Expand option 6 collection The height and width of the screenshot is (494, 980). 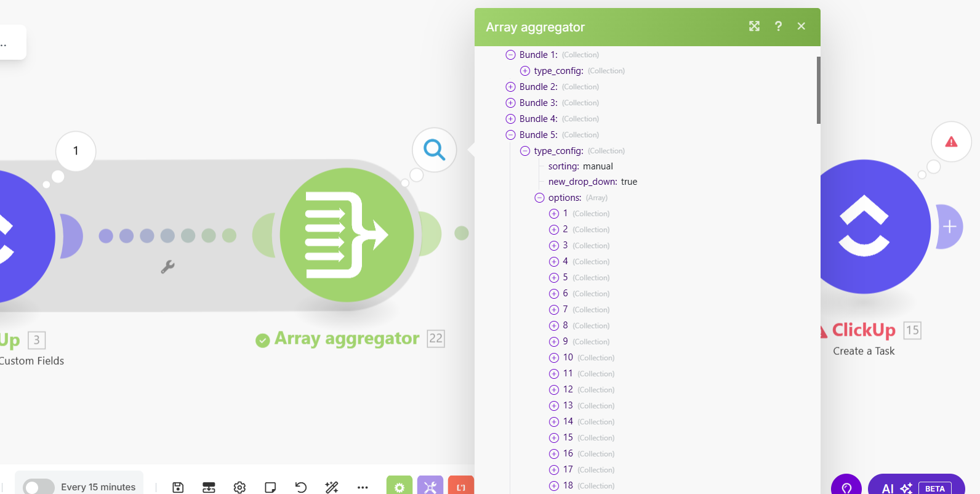[554, 294]
